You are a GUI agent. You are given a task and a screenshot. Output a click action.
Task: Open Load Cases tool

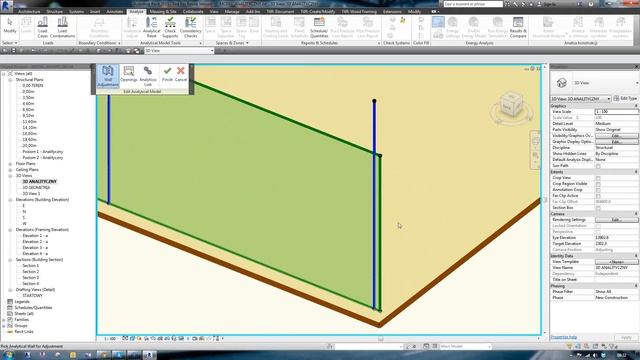pyautogui.click(x=42, y=27)
